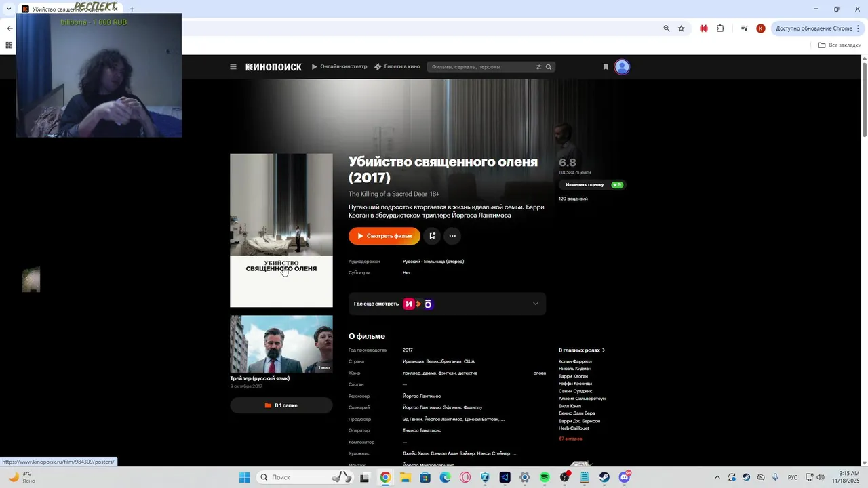The image size is (868, 488).
Task: Open Opera browser from the taskbar
Action: point(465,477)
